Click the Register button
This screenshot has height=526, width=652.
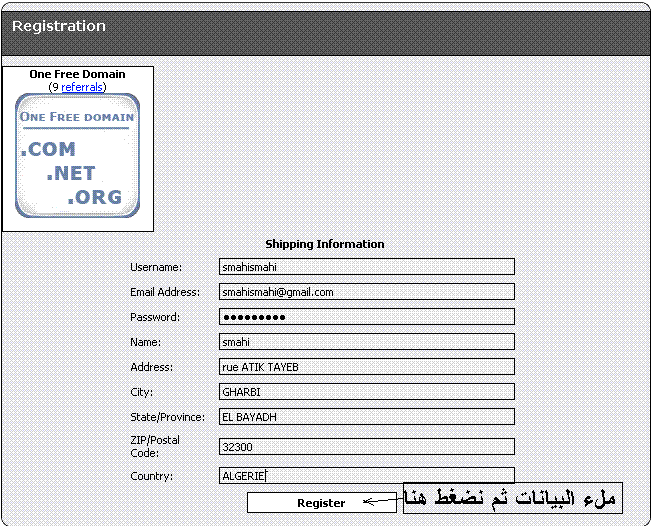tap(322, 502)
